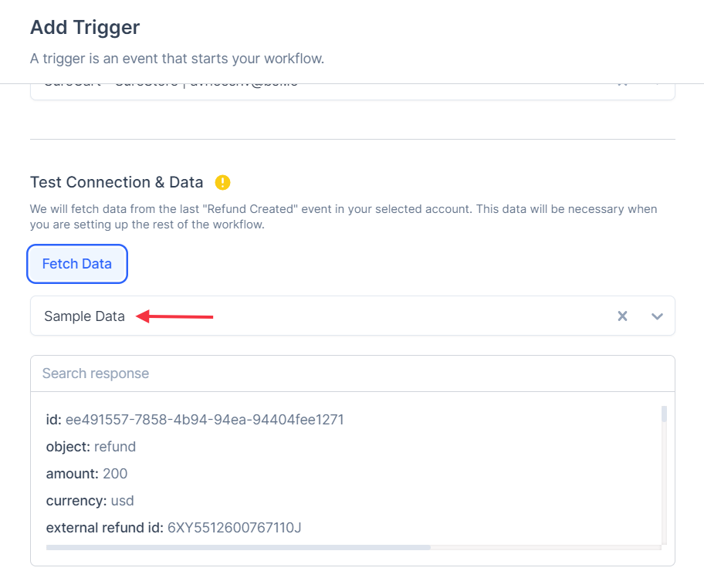
Task: Open the Sample Data select field
Action: 324,316
